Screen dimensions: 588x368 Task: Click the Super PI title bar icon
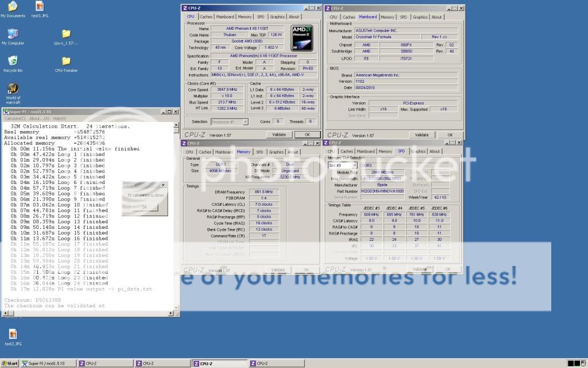point(5,113)
